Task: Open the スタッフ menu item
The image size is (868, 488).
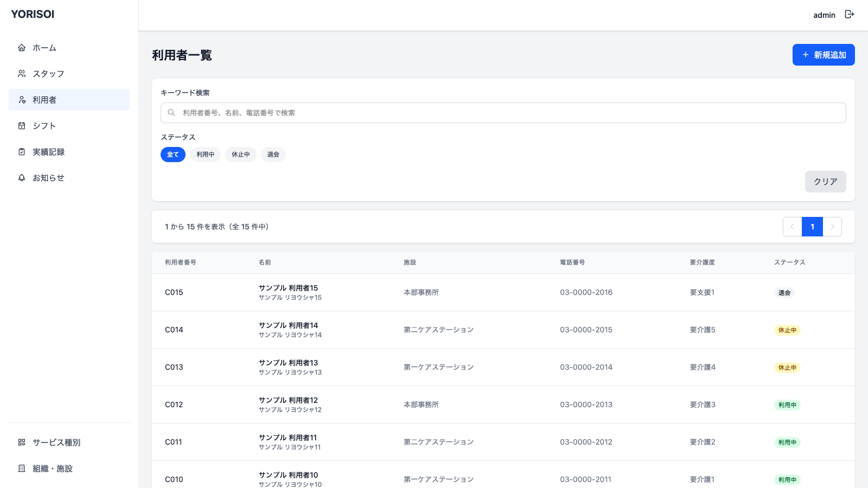Action: click(x=69, y=74)
